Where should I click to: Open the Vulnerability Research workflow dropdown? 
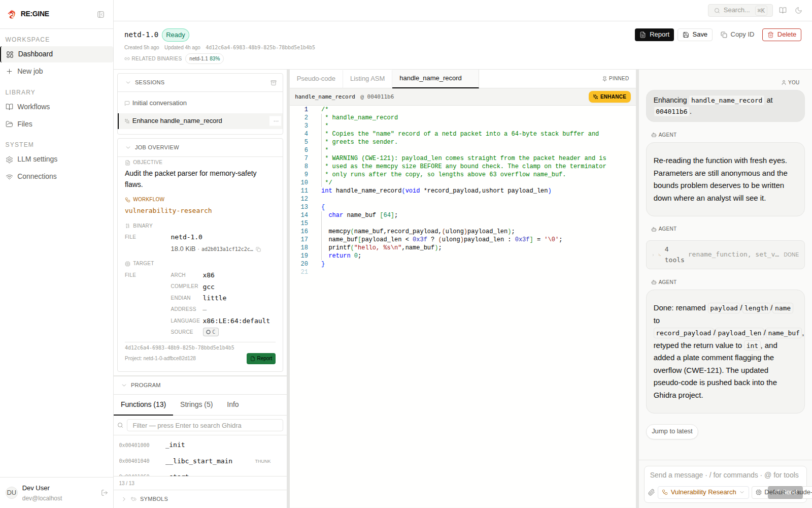(703, 492)
